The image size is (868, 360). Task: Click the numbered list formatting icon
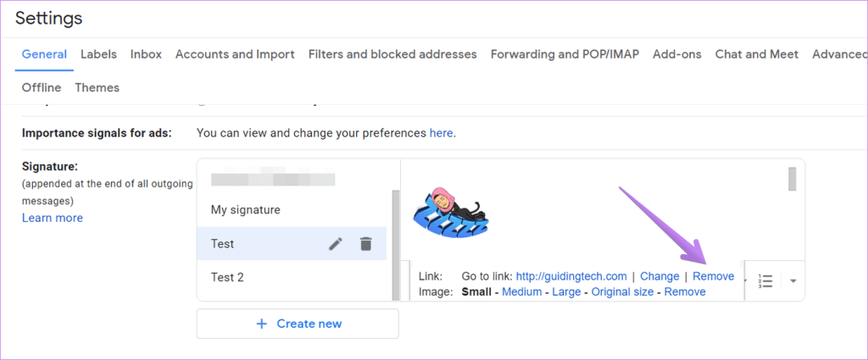coord(765,281)
